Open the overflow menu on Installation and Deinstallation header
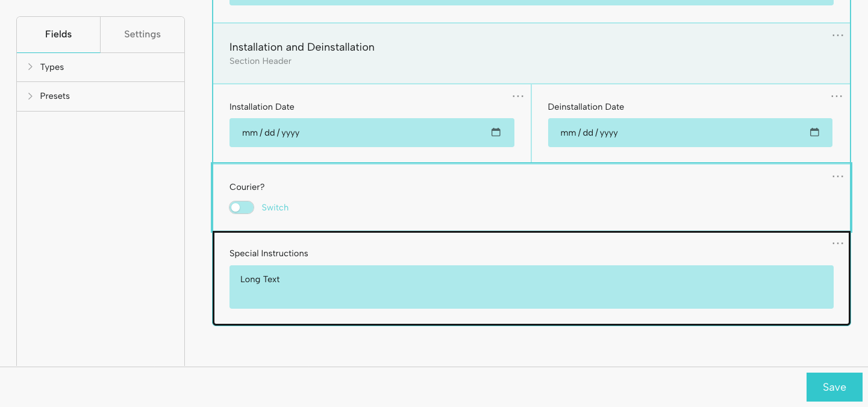868x407 pixels. 837,35
